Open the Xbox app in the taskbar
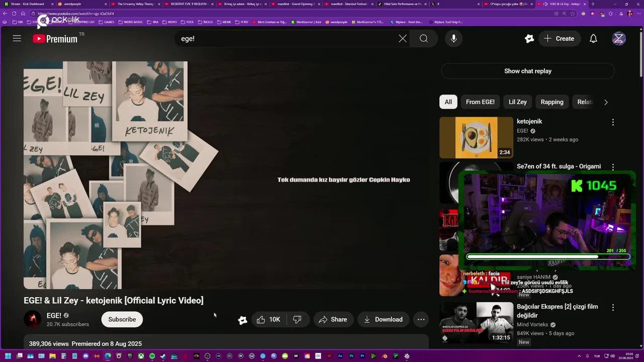 coord(141,356)
